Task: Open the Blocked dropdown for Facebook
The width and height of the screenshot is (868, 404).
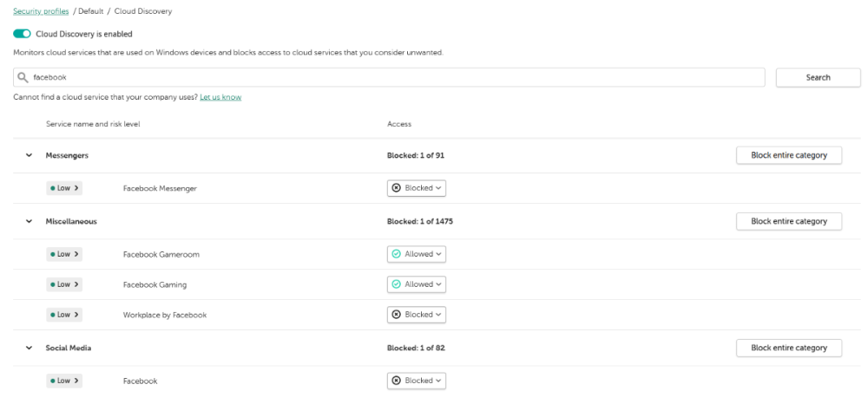Action: pyautogui.click(x=417, y=381)
